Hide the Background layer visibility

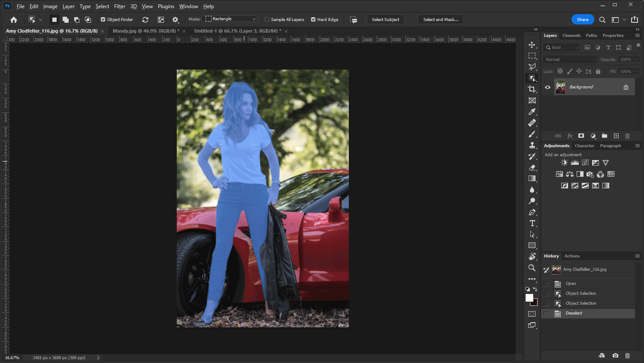[547, 87]
